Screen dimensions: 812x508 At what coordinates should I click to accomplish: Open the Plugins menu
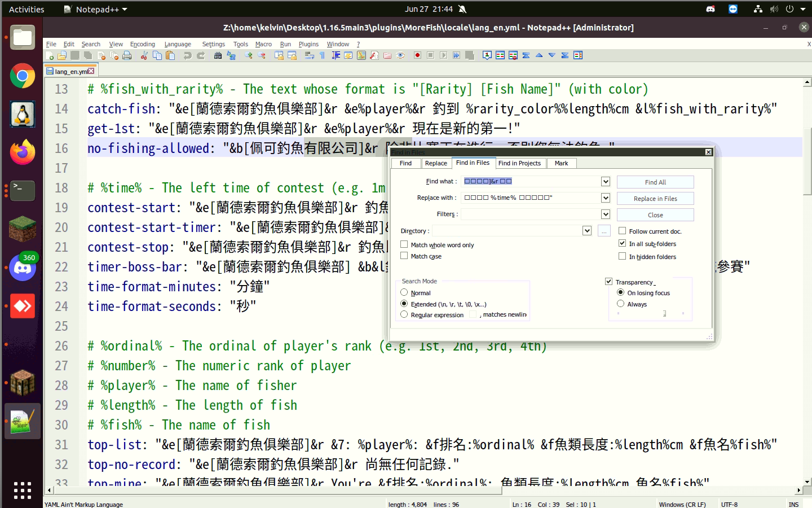pos(308,44)
